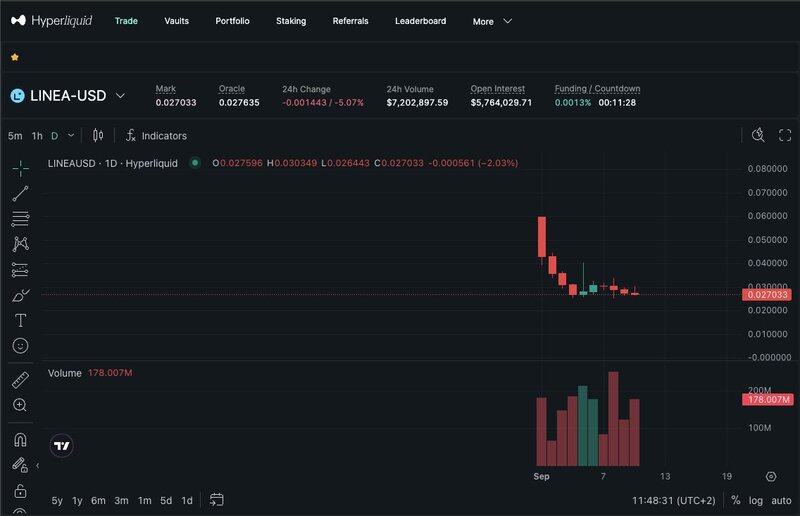Select the Fibonacci retracement tool
The image size is (800, 516).
(20, 218)
